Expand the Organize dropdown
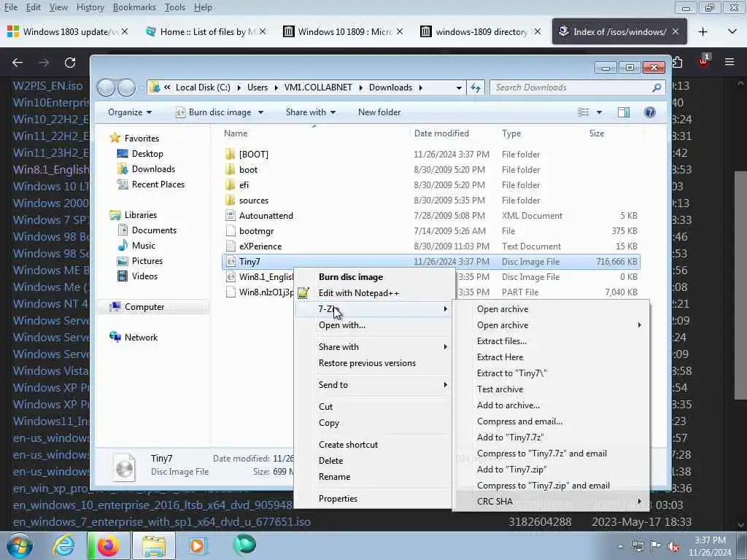Screen dimensions: 747x560 pos(130,112)
